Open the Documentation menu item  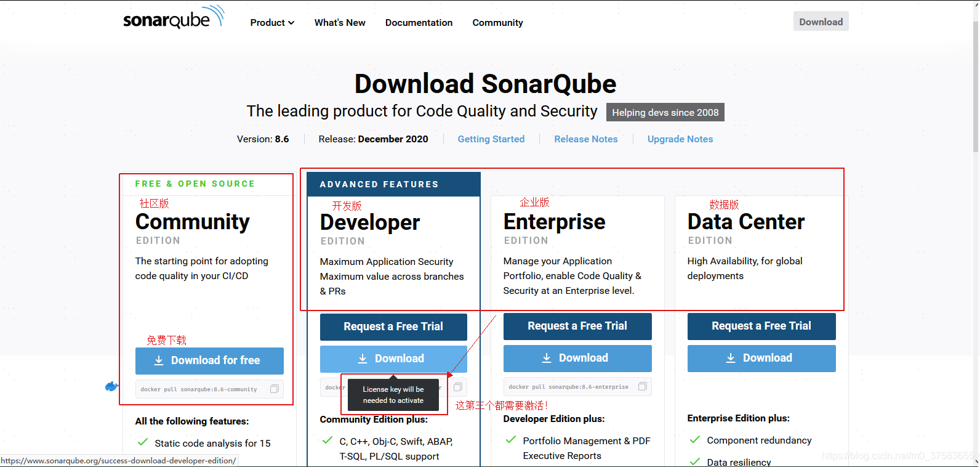coord(419,23)
